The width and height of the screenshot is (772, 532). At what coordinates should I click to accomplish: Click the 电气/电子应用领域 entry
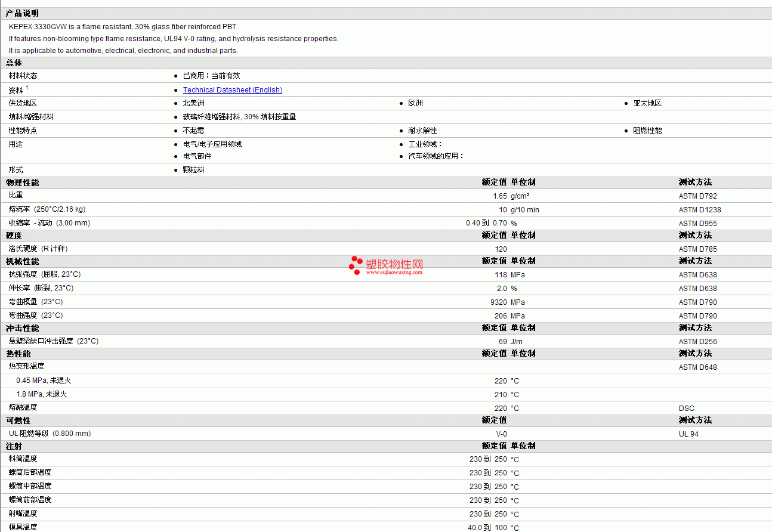(x=212, y=144)
